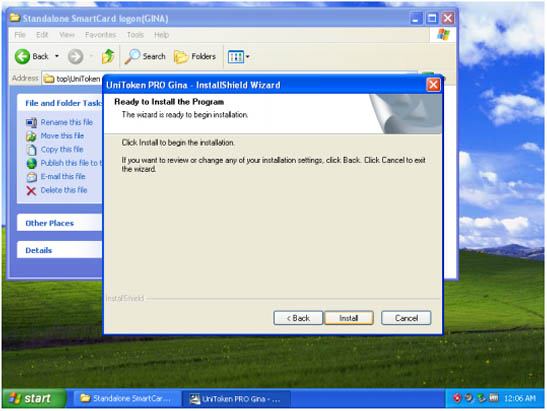Open the Edit menu in Explorer
Screen dimensions: 547x411
pos(42,35)
